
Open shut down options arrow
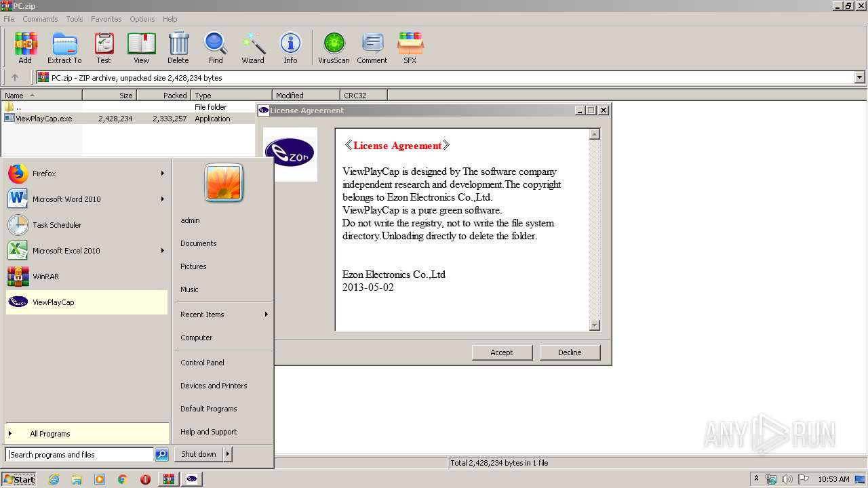tap(228, 454)
